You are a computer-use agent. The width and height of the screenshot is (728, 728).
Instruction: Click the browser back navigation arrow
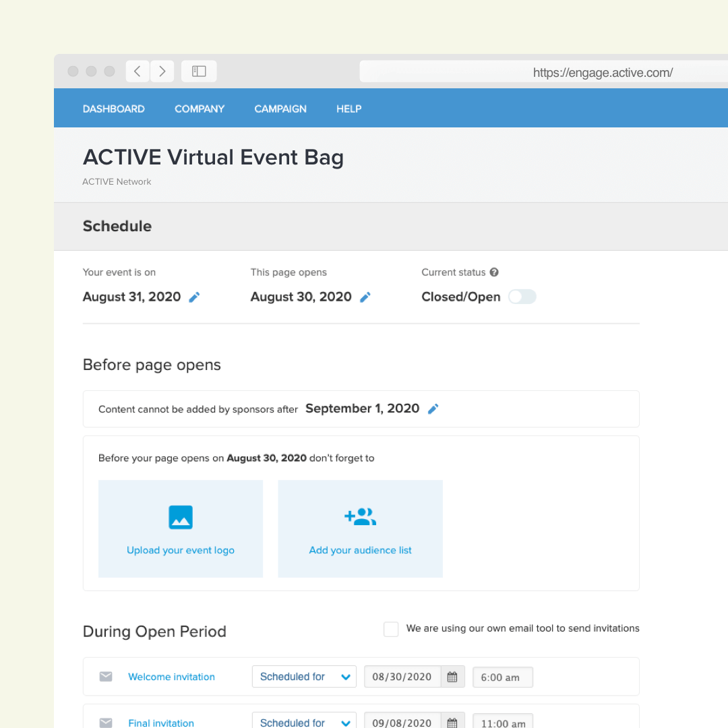[x=137, y=71]
